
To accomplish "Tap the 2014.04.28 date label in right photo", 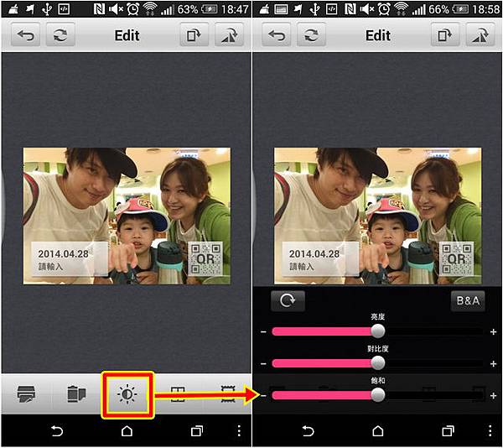I will 314,254.
